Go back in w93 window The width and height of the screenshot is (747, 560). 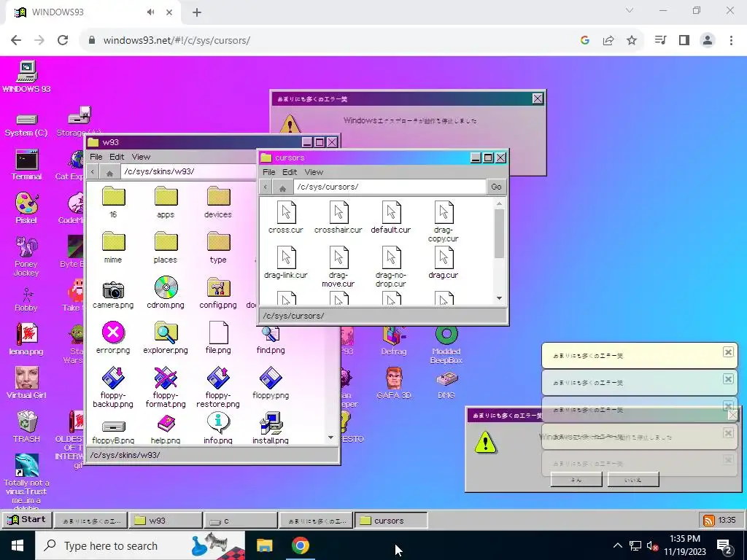coord(93,172)
